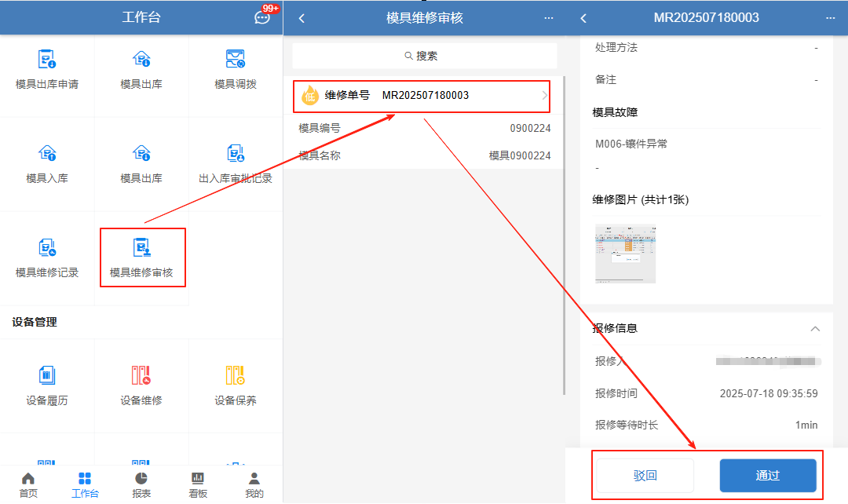This screenshot has width=848, height=504.
Task: Open 出入库审批记录 icon
Action: [236, 163]
